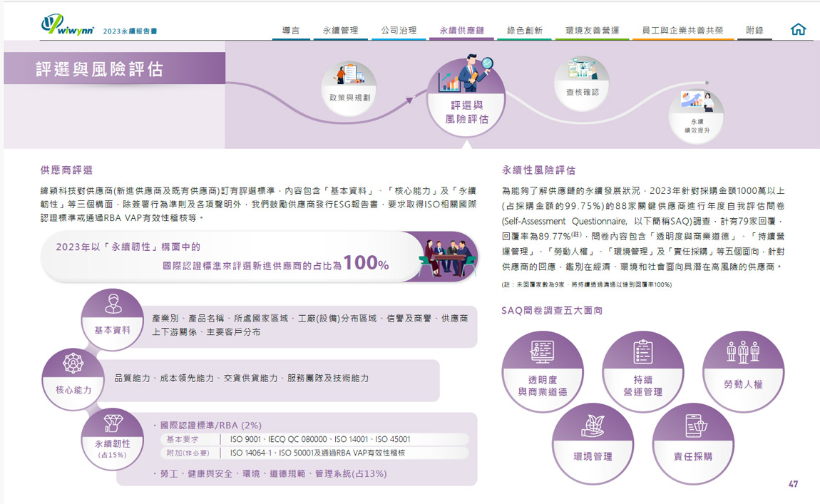
Task: Select the 查核確認 process step circle
Action: (582, 83)
